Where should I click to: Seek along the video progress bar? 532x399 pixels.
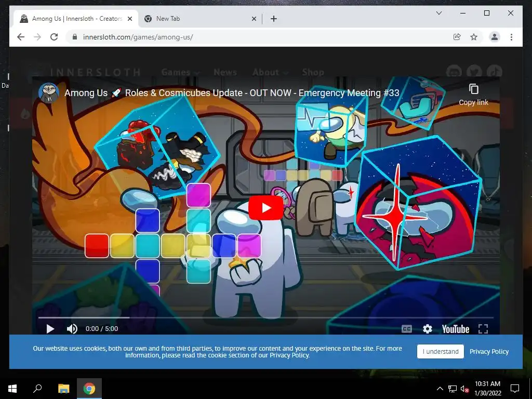[266, 317]
